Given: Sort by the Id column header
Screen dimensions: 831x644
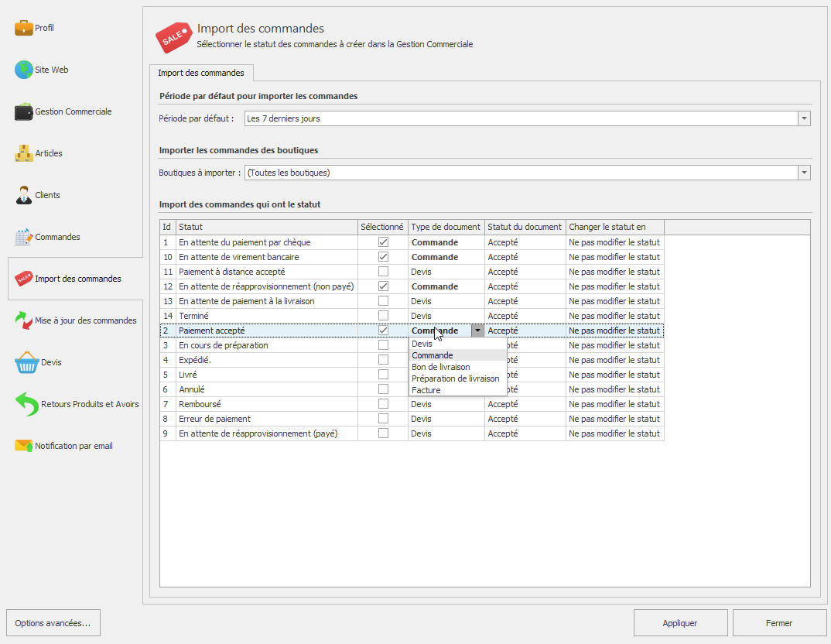Looking at the screenshot, I should [x=168, y=227].
